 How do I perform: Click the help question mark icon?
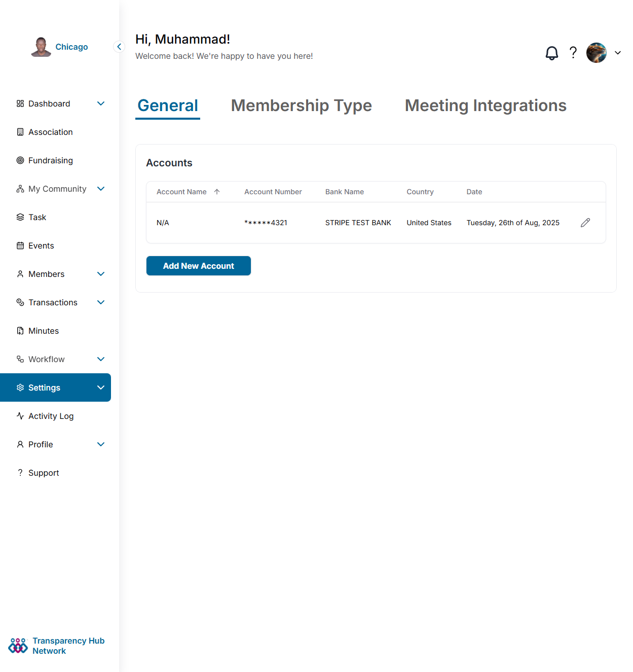point(573,53)
